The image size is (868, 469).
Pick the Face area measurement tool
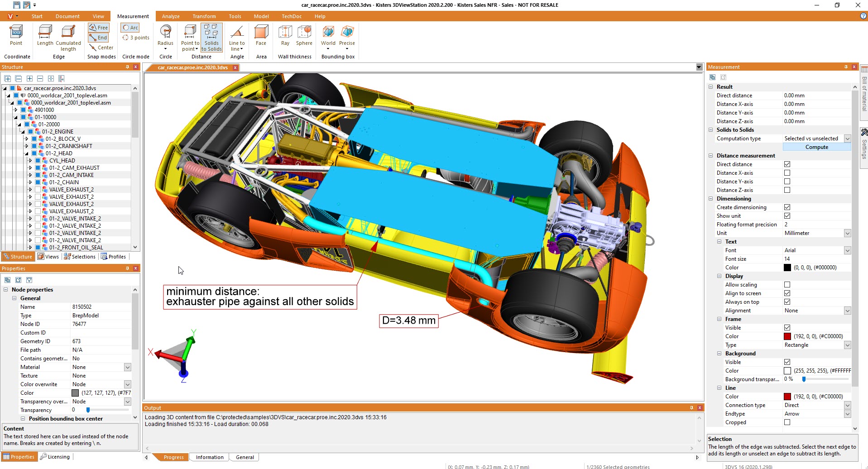(261, 35)
